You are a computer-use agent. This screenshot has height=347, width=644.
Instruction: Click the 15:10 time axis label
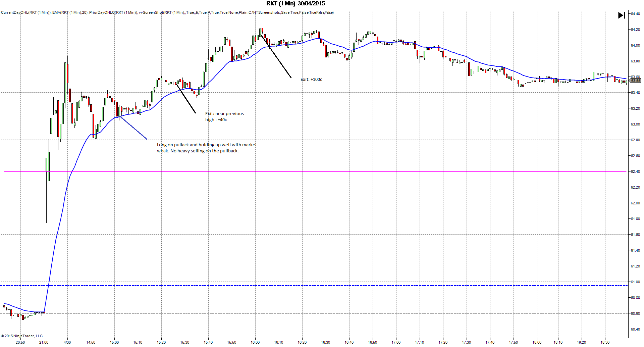coord(138,342)
